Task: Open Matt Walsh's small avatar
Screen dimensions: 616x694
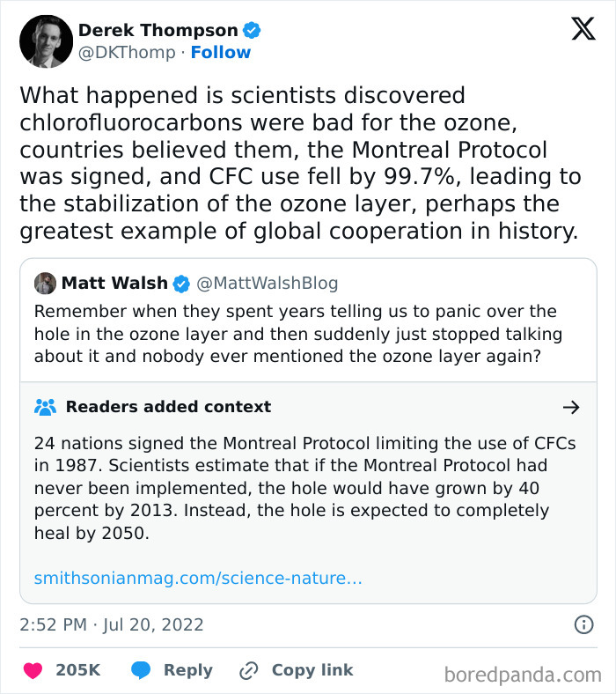Action: (45, 284)
